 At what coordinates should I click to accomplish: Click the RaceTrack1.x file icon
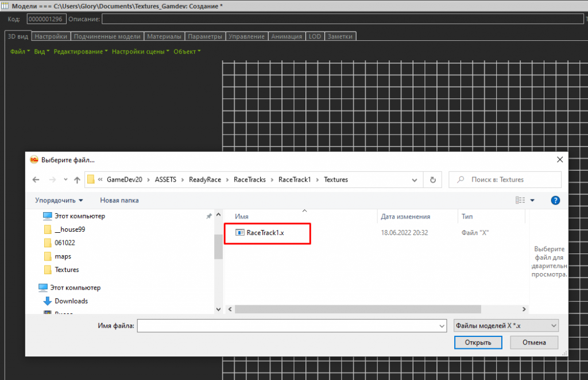(239, 233)
